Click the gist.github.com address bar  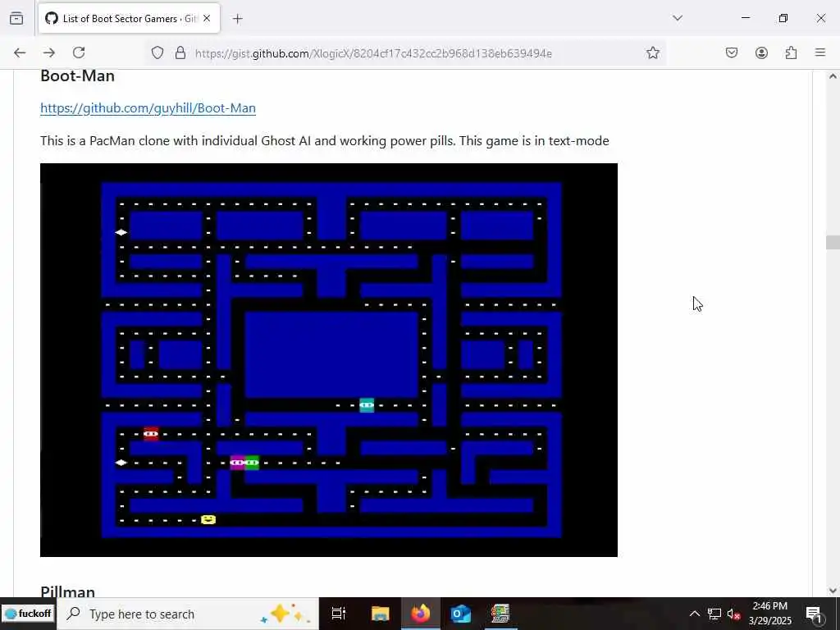click(373, 53)
